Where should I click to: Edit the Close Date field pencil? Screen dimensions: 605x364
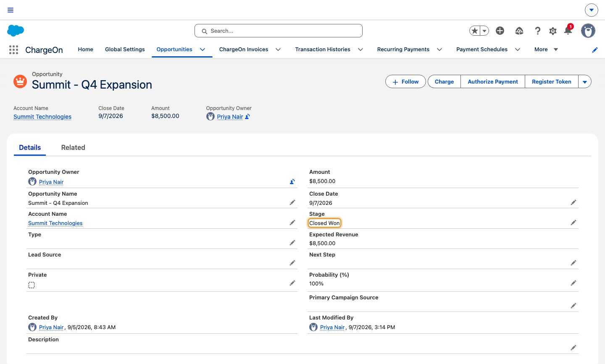(x=573, y=202)
